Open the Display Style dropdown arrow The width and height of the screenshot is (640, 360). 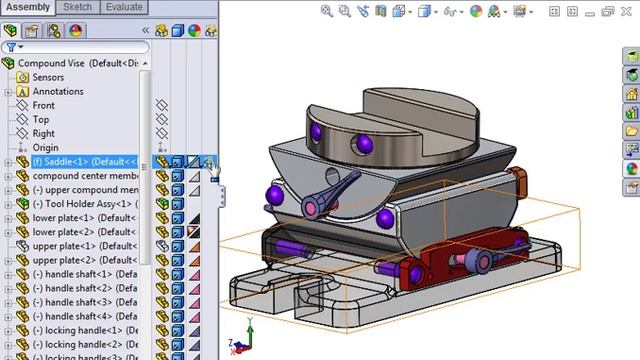[436, 12]
